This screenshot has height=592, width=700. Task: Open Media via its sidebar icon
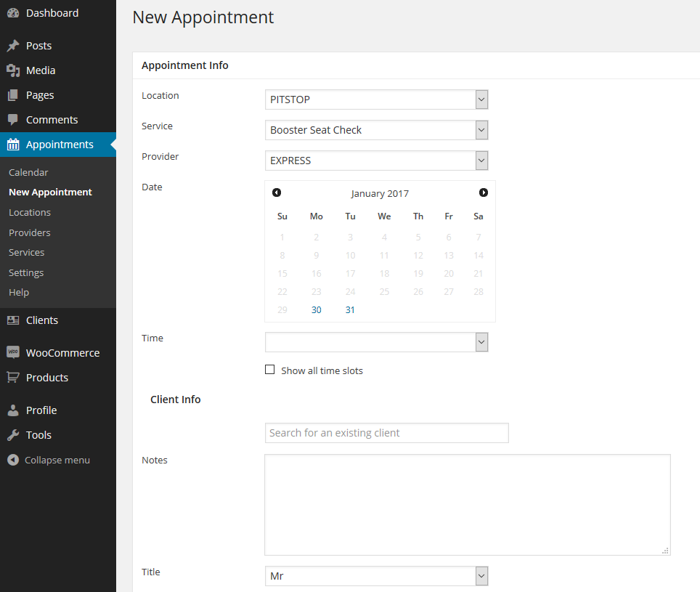click(13, 70)
